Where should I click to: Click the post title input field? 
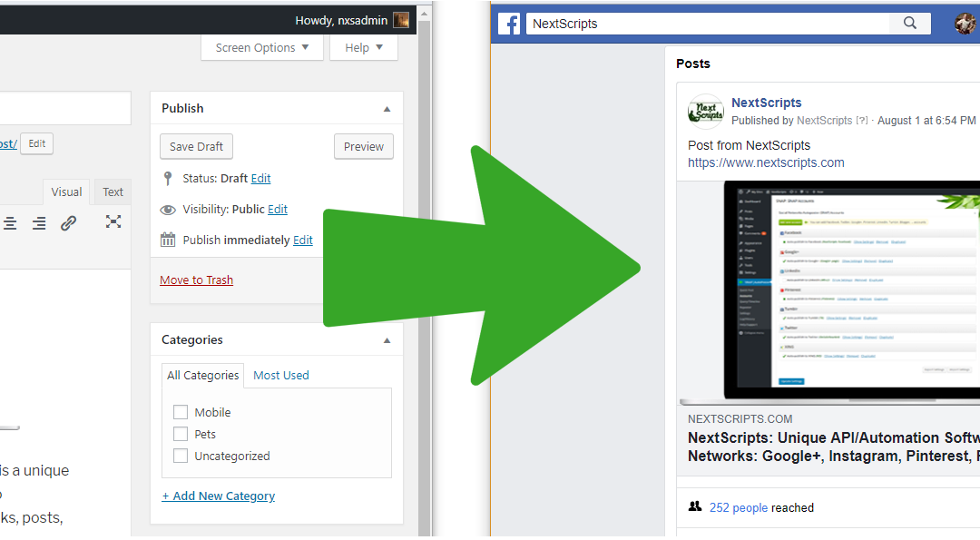(x=65, y=108)
